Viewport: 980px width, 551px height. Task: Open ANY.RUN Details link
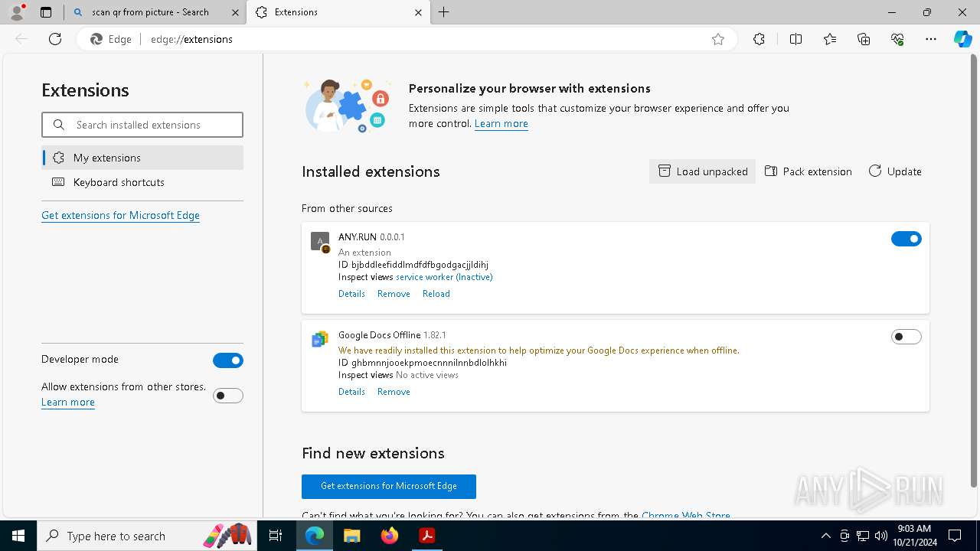pos(351,294)
